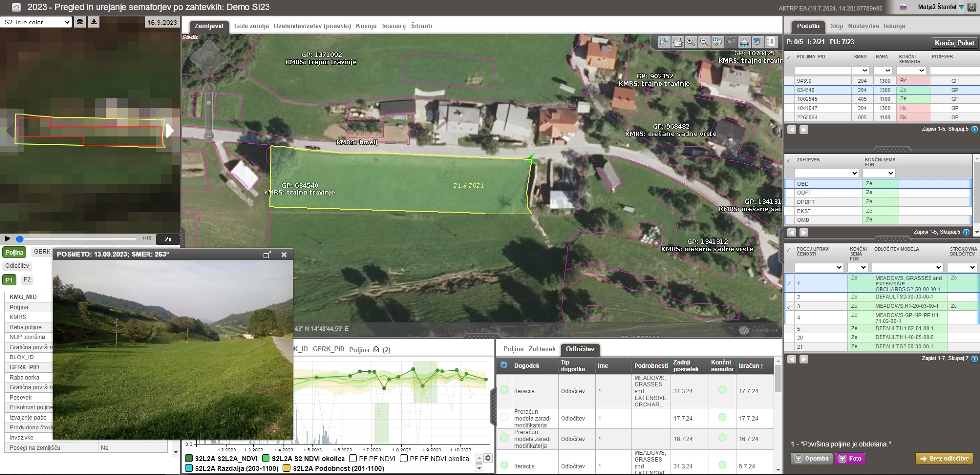Play the satellite image sequence
The height and width of the screenshot is (475, 980).
click(x=7, y=239)
